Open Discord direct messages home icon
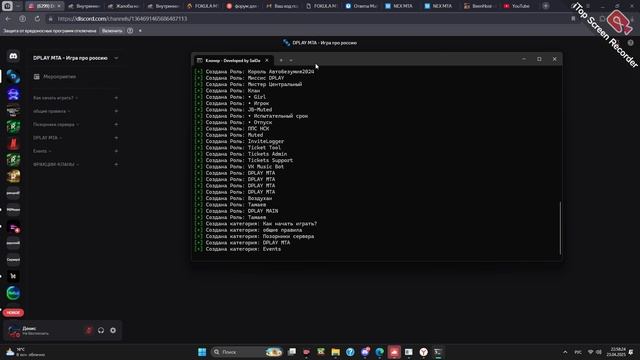The height and width of the screenshot is (360, 640). coord(13,56)
